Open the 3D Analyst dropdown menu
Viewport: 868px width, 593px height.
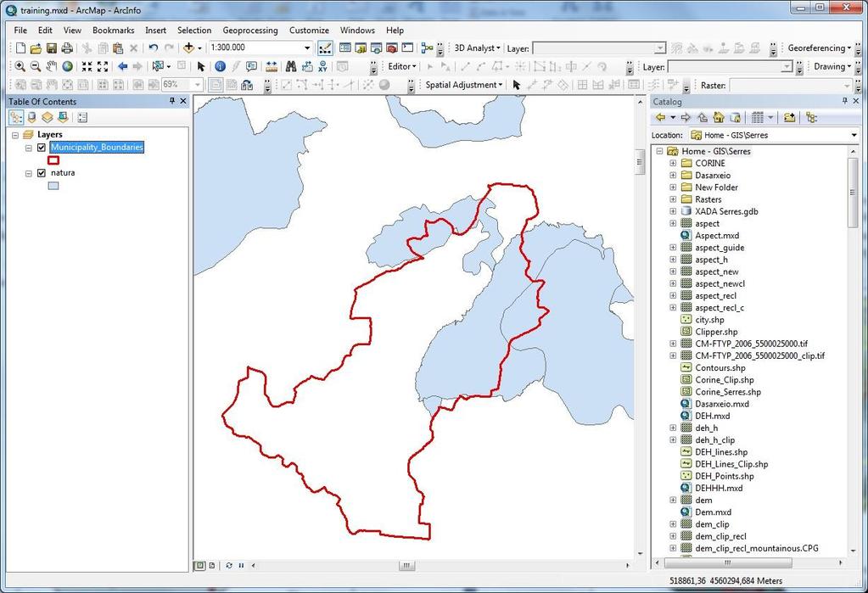click(477, 48)
